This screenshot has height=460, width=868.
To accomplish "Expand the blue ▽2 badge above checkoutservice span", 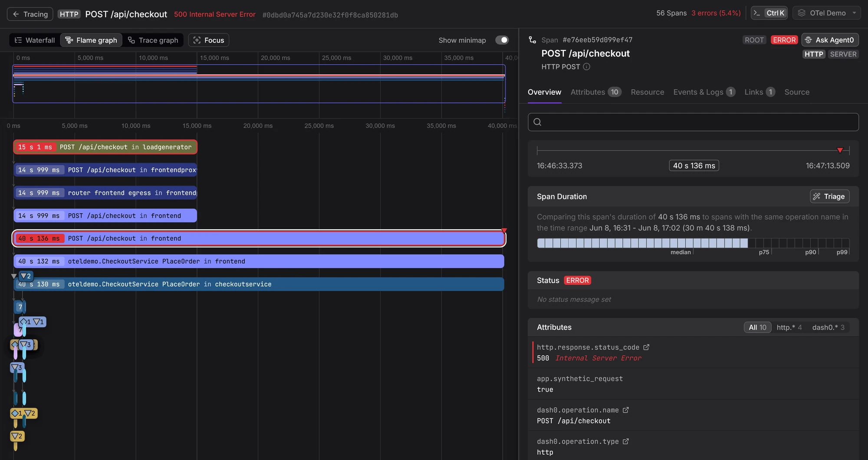I will point(26,276).
